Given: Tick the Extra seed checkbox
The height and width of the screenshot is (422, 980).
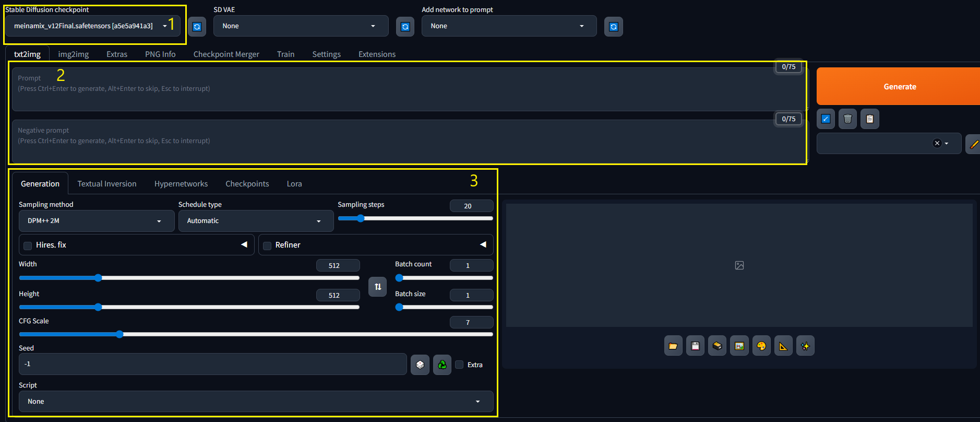Looking at the screenshot, I should click(459, 365).
